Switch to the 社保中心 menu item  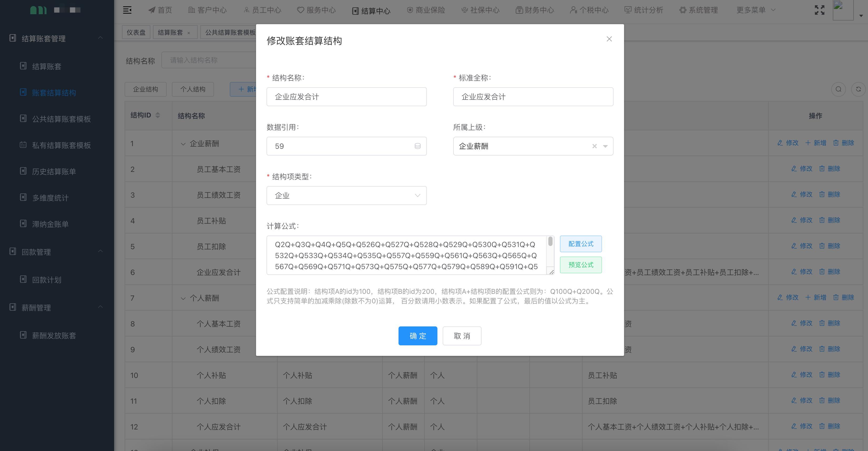click(x=480, y=10)
